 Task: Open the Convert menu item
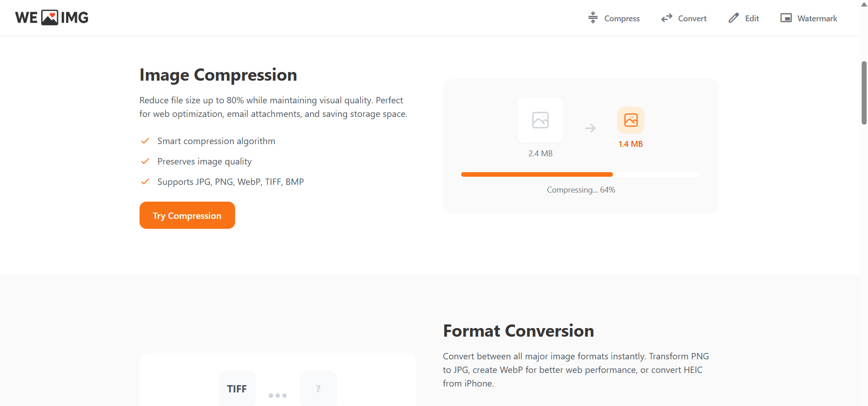tap(692, 19)
